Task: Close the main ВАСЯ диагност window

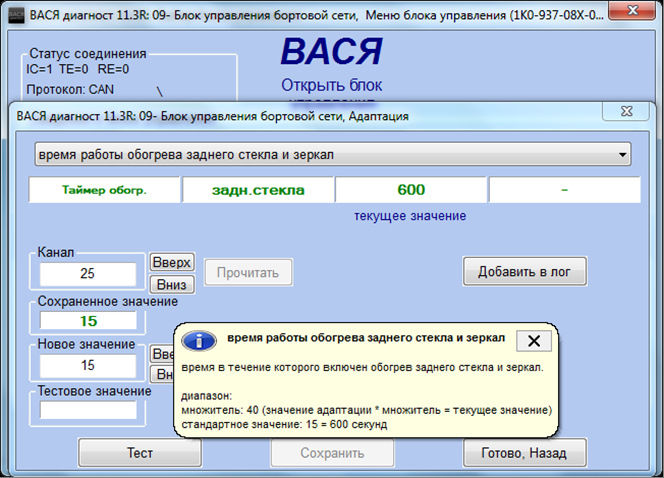Action: tap(632, 10)
